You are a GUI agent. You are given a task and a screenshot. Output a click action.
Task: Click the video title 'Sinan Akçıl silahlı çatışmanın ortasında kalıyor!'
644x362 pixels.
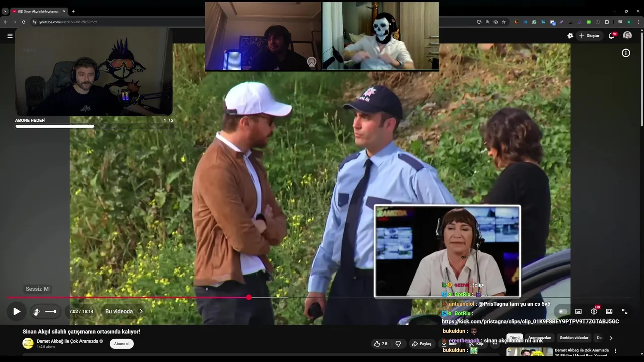click(82, 332)
